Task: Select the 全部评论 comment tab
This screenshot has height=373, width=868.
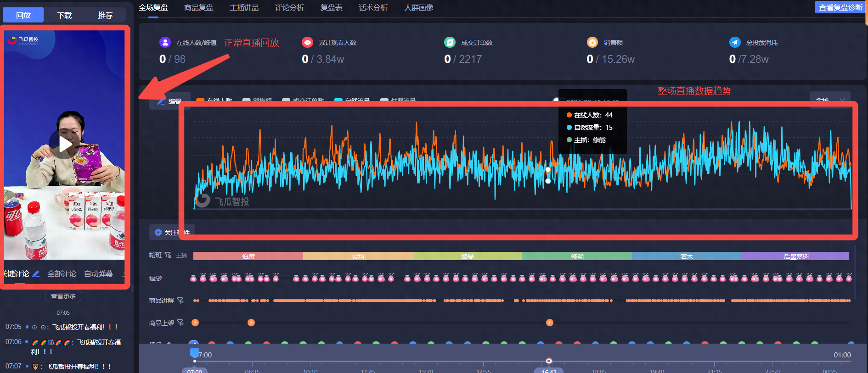Action: coord(62,274)
